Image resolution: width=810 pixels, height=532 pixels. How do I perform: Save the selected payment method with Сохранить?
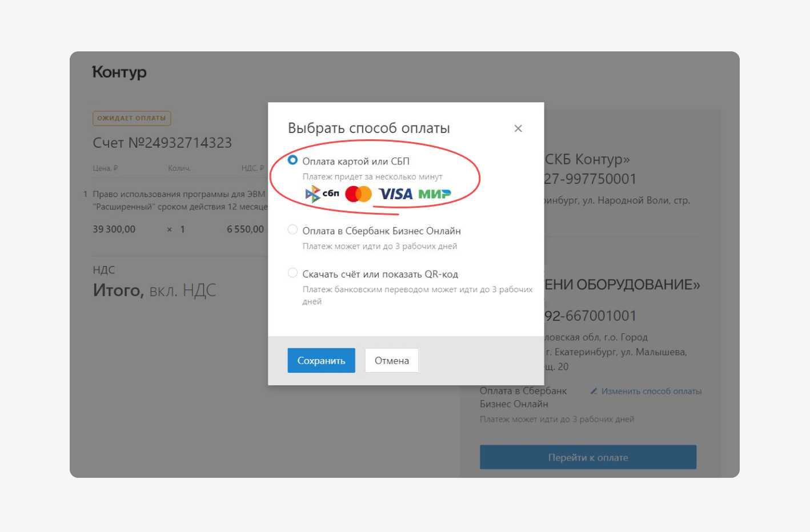(x=321, y=360)
